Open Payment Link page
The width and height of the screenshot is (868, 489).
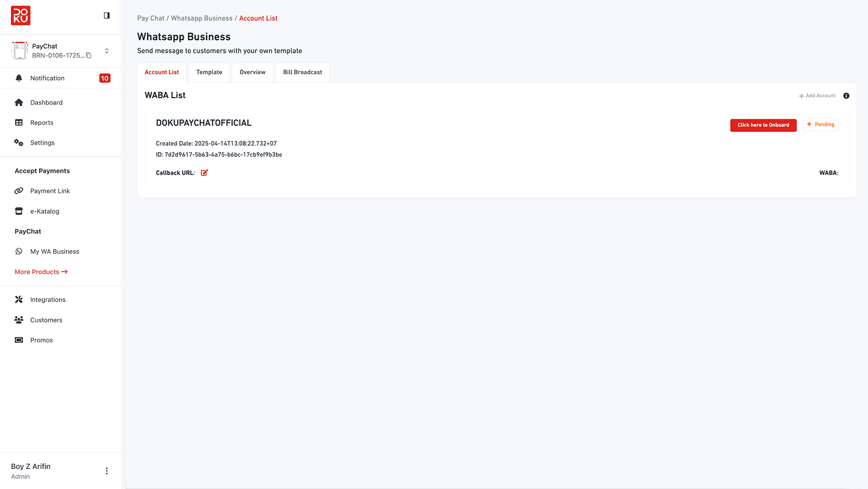coord(50,191)
